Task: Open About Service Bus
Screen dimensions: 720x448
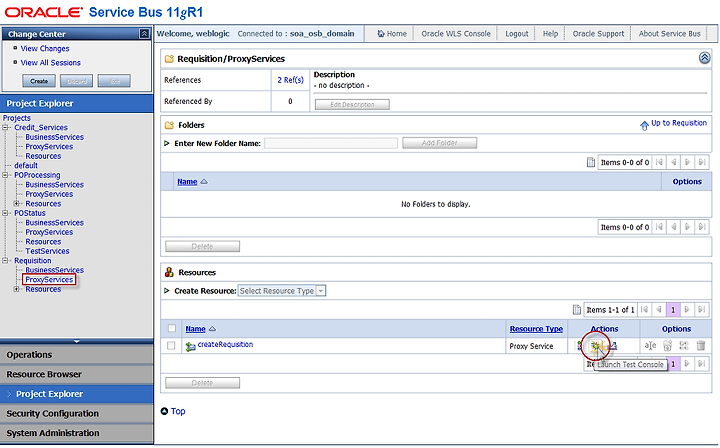Action: point(669,34)
